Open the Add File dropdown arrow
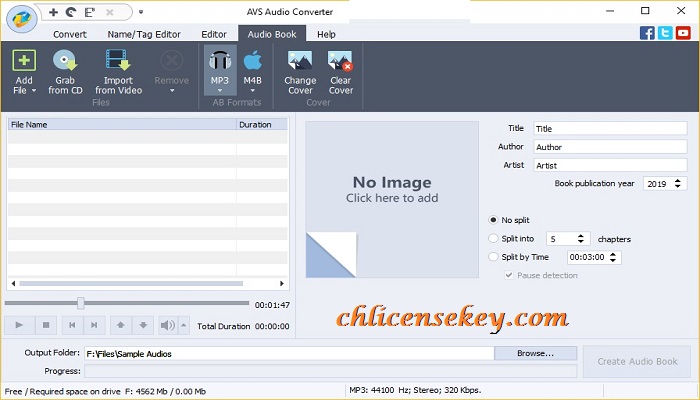This screenshot has width=700, height=400. click(x=33, y=91)
